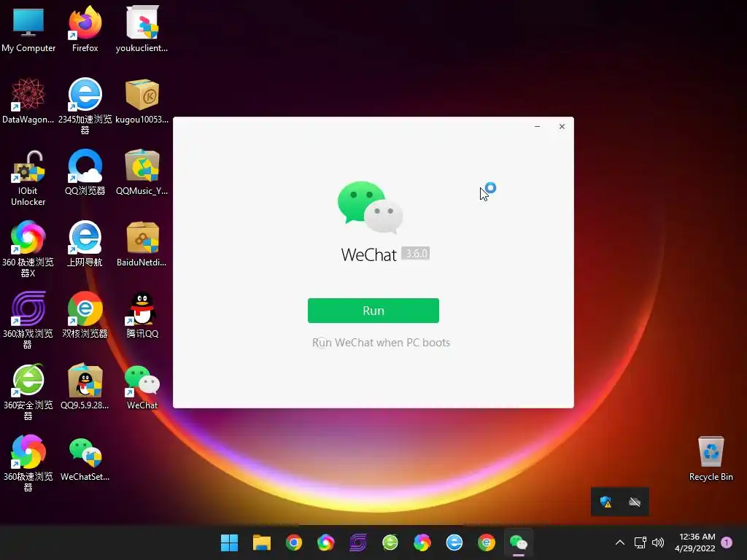The width and height of the screenshot is (747, 560).
Task: Select the 360游戏浏览器 desktop shortcut
Action: click(28, 320)
